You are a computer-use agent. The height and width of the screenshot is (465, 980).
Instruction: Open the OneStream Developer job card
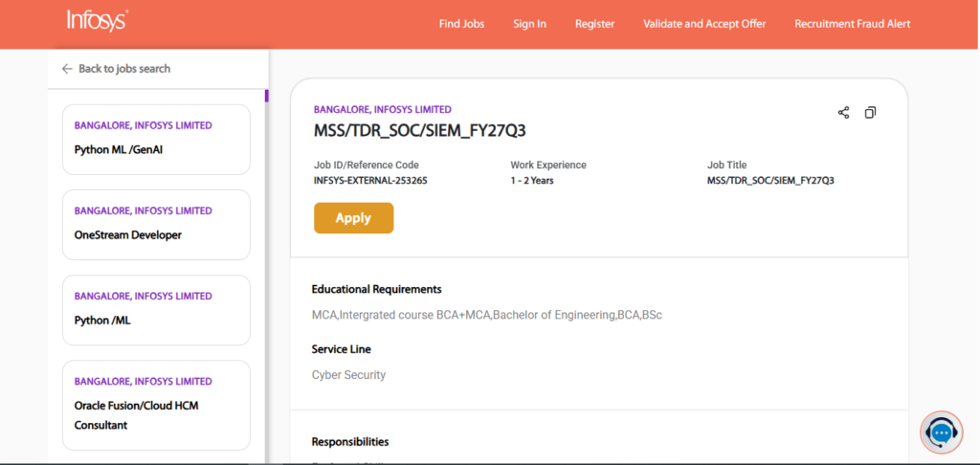pos(156,225)
